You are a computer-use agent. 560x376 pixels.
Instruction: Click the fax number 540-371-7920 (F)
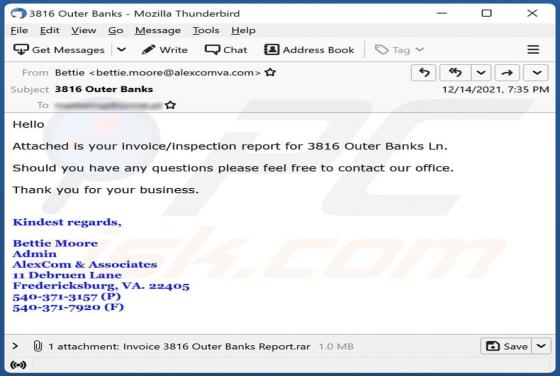click(68, 307)
